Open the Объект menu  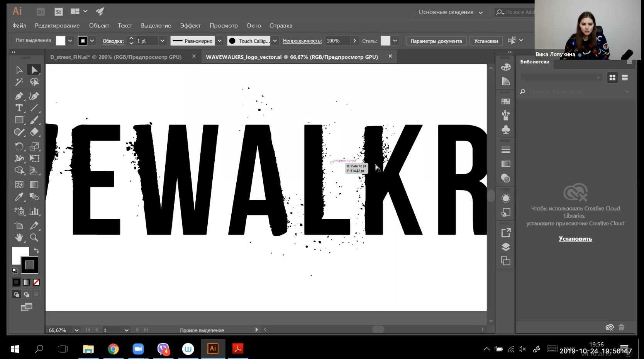(x=99, y=26)
